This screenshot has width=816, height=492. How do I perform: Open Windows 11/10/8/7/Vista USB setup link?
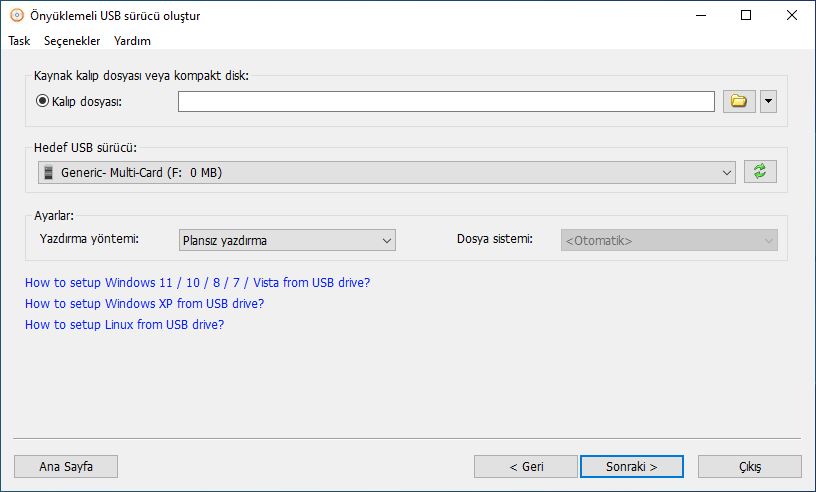[x=198, y=283]
